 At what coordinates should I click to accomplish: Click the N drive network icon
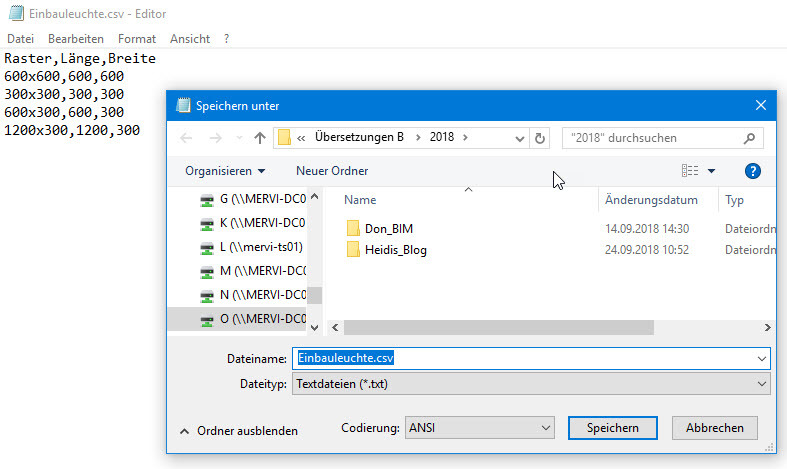click(207, 296)
